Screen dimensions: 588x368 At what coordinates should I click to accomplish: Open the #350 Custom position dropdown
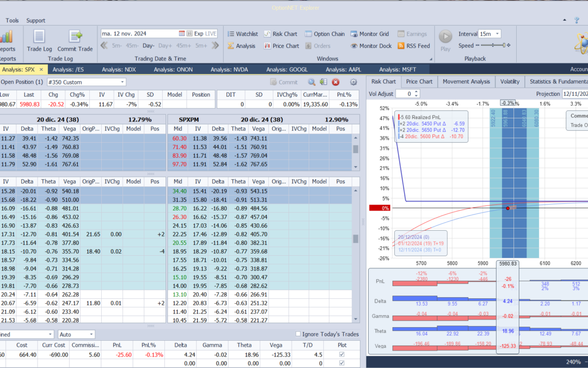(x=122, y=82)
